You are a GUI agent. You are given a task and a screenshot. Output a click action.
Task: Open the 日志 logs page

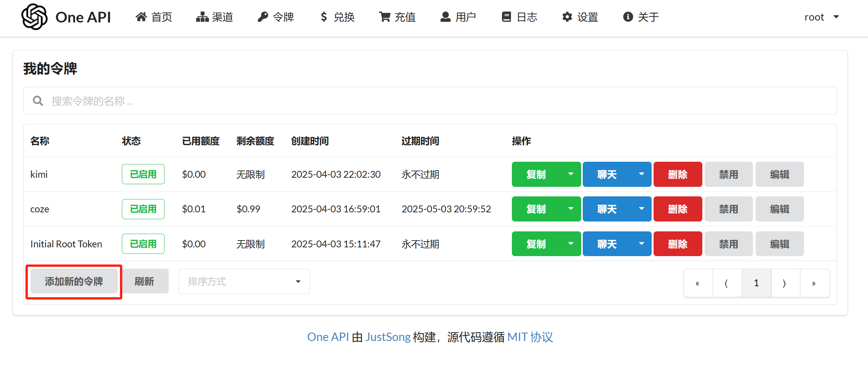point(519,17)
